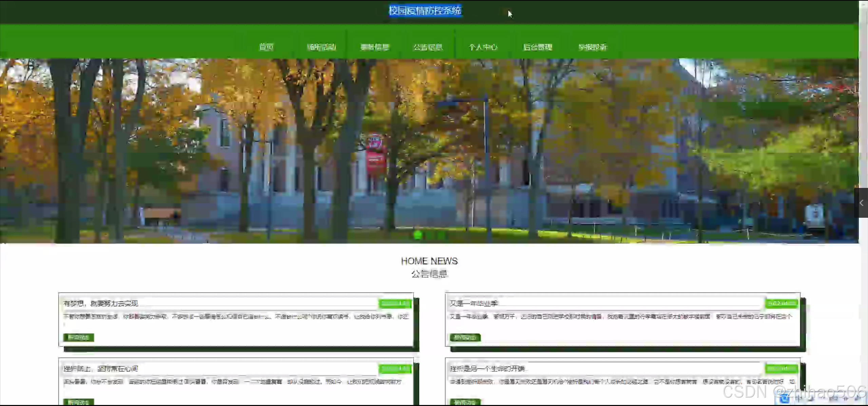Click 新闻动态 tag under 有梦想 article
This screenshot has height=406, width=868.
(x=78, y=337)
